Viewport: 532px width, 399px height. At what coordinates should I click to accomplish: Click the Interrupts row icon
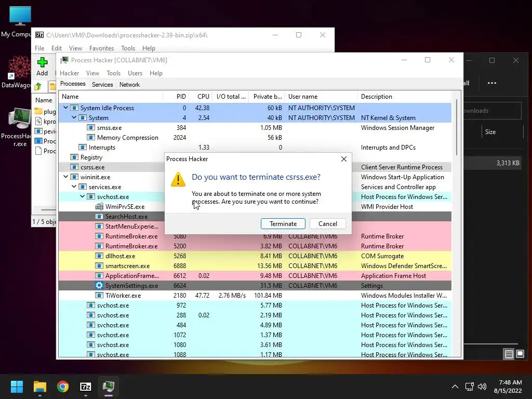click(x=83, y=147)
